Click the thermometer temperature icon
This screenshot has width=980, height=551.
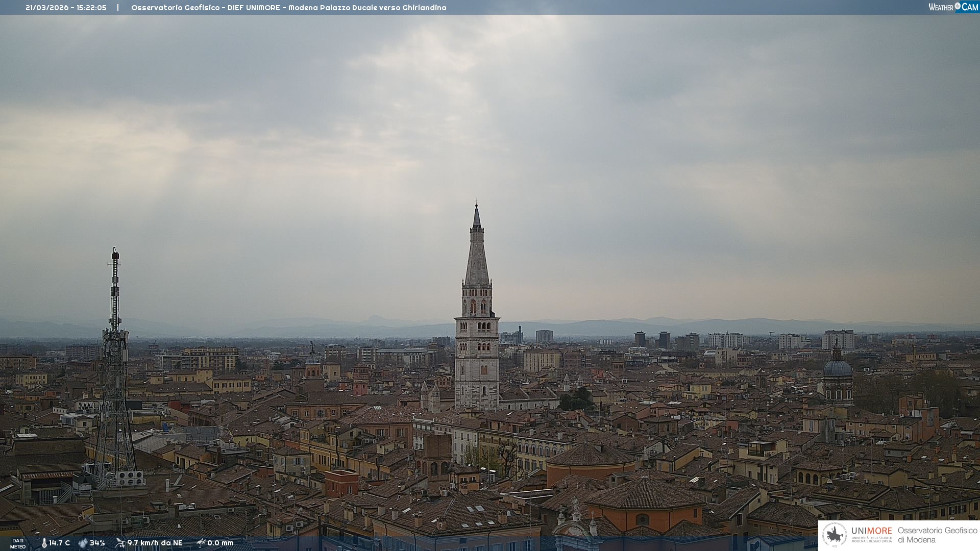[44, 543]
